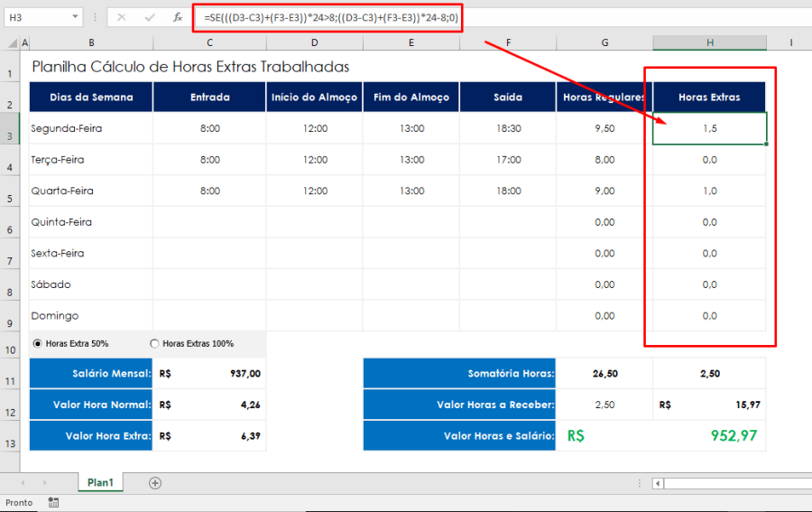
Task: Click horizontal scrollbar left arrow
Action: (658, 483)
